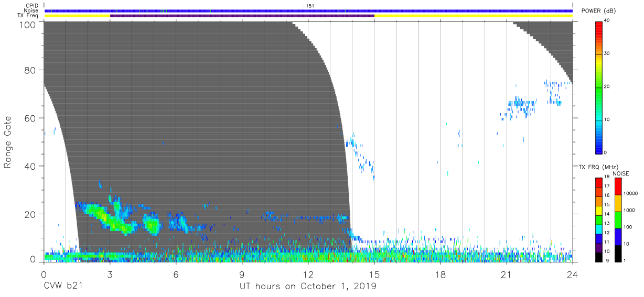The width and height of the screenshot is (644, 297).
Task: Pick the green 13-14 MHz frequency swatch
Action: click(x=599, y=220)
